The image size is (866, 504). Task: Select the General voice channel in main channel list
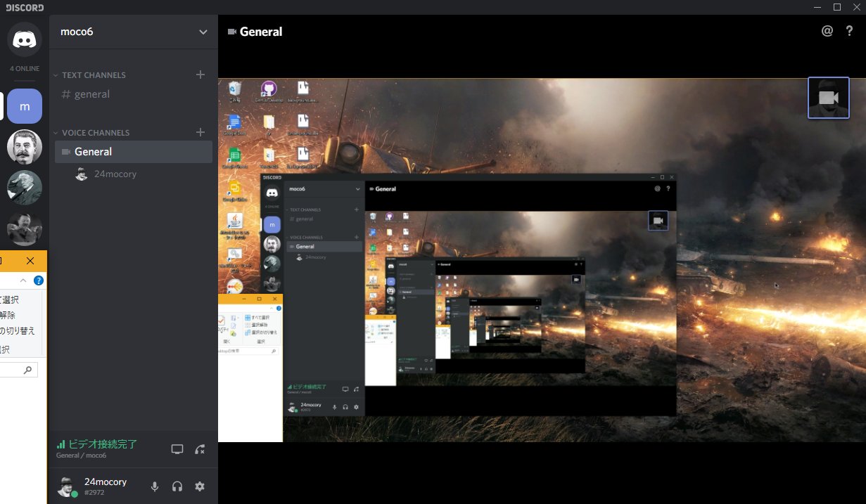point(134,152)
